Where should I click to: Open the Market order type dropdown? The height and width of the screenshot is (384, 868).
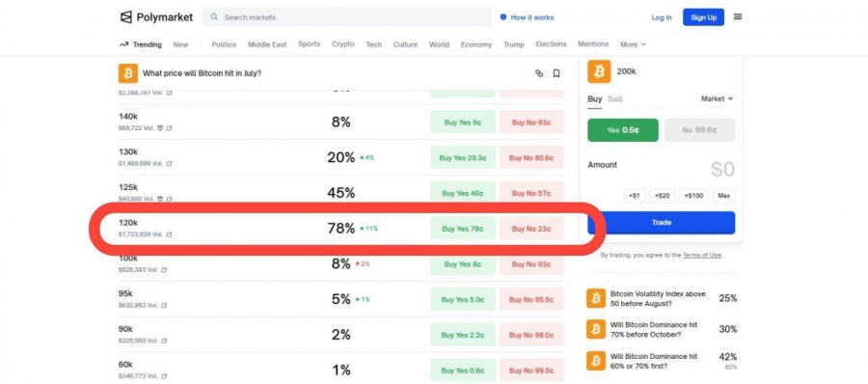click(717, 98)
